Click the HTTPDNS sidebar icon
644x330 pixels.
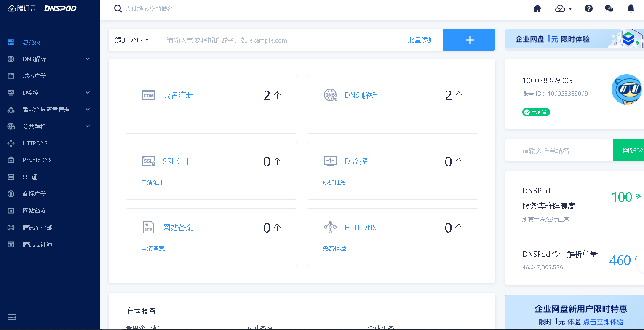point(11,143)
